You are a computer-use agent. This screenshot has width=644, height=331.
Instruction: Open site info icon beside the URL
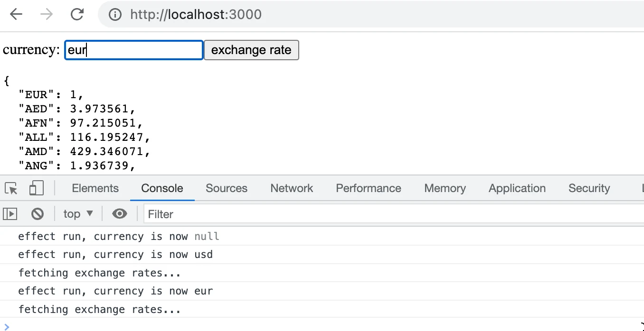[115, 15]
